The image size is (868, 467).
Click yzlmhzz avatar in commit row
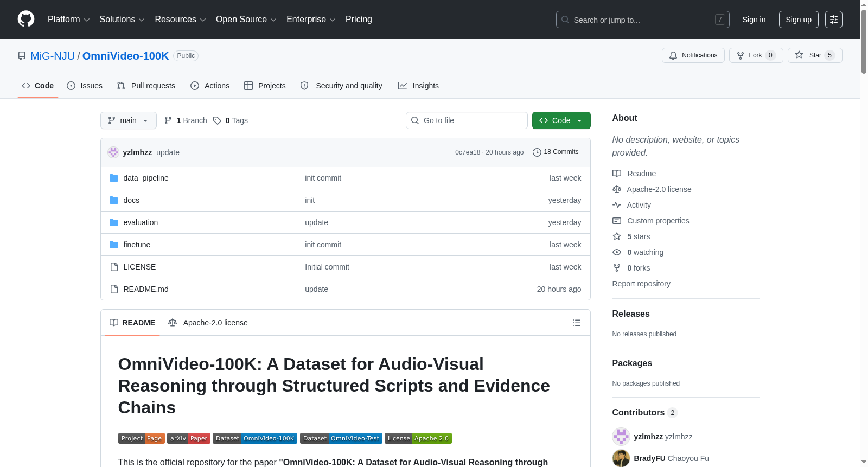pyautogui.click(x=113, y=152)
